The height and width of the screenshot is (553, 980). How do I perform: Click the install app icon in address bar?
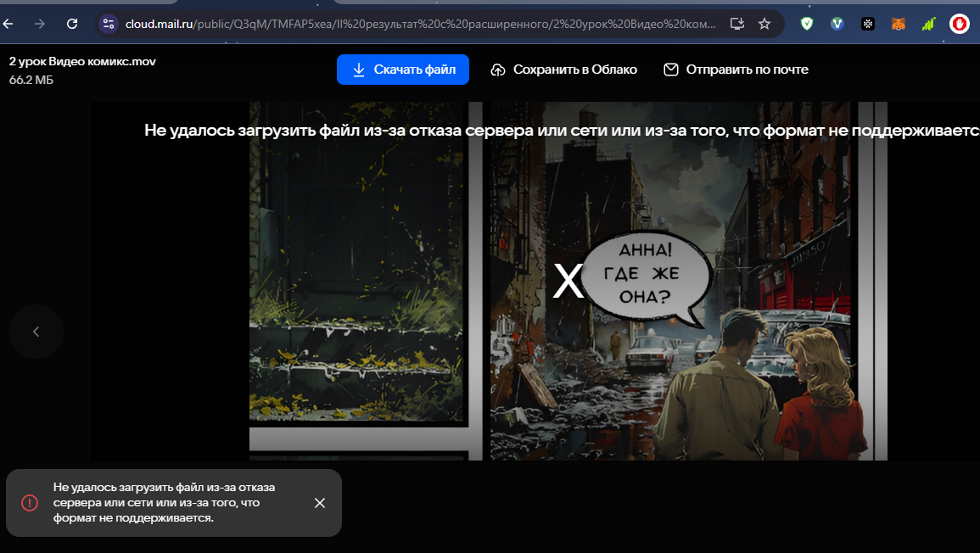[737, 24]
